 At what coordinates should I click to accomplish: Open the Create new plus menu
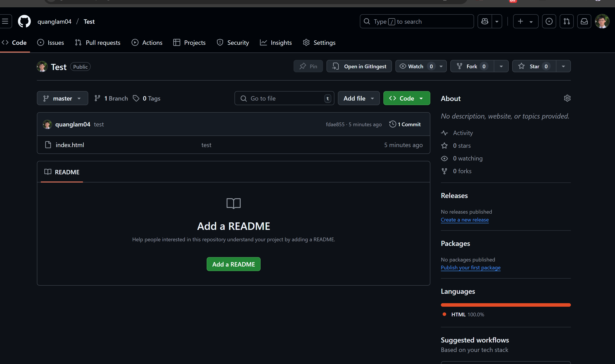tap(525, 22)
